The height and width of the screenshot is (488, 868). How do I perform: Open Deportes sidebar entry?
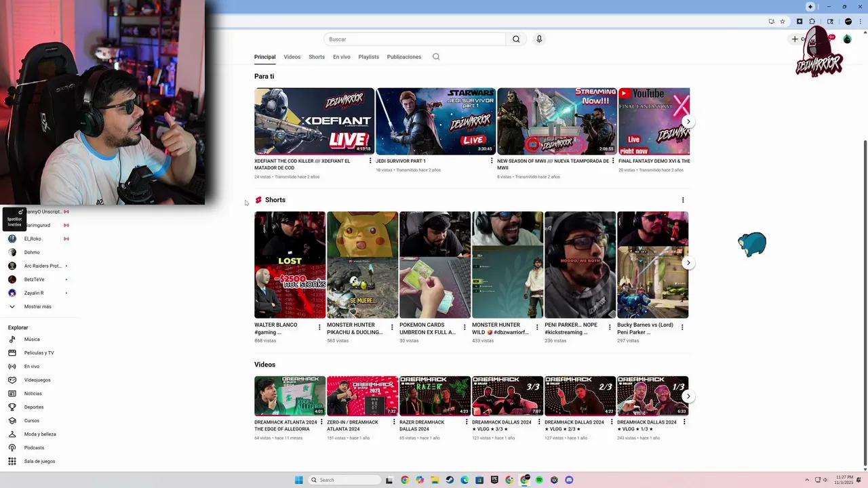coord(34,407)
